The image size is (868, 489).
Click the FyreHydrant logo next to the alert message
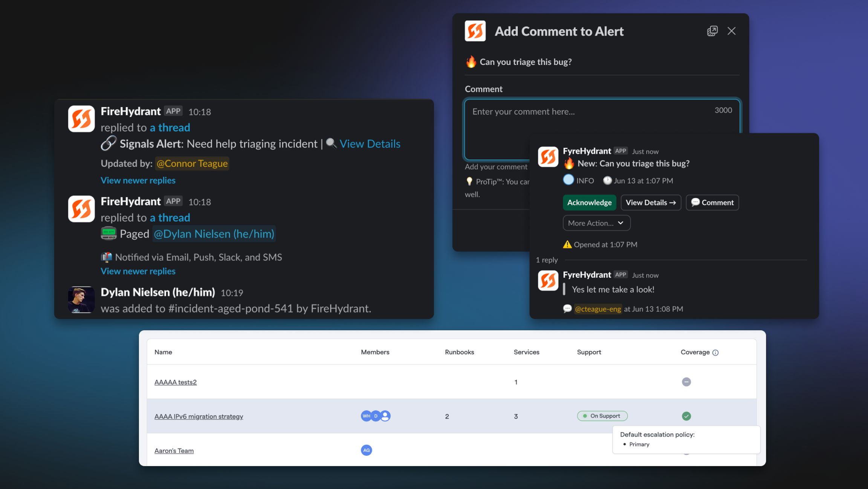point(548,157)
